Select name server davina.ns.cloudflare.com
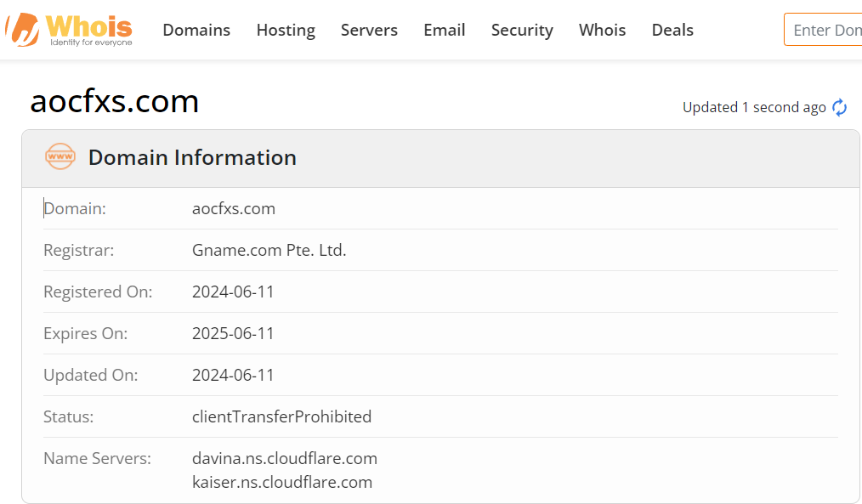Image resolution: width=862 pixels, height=504 pixels. click(x=285, y=458)
